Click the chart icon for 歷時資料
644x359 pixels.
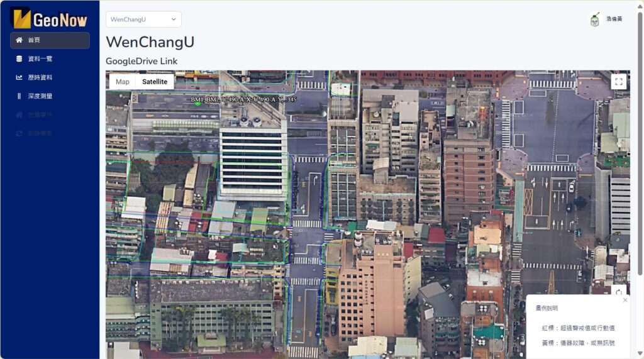coord(19,77)
